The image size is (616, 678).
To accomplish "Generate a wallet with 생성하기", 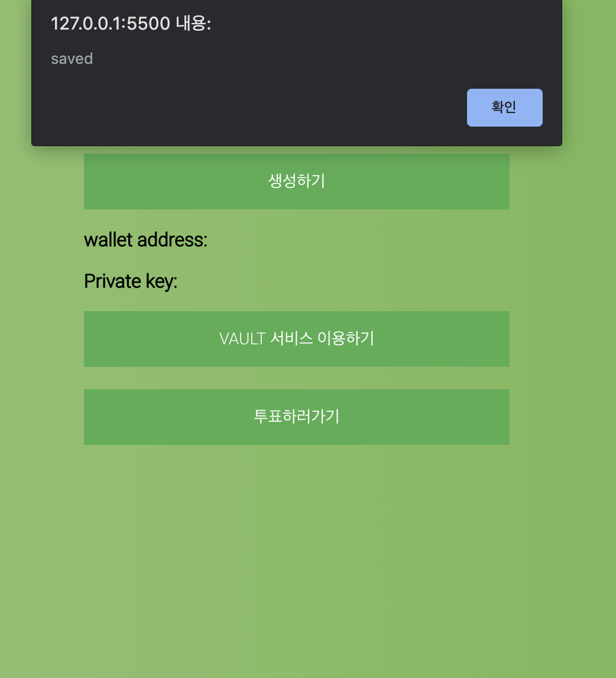I will click(297, 182).
